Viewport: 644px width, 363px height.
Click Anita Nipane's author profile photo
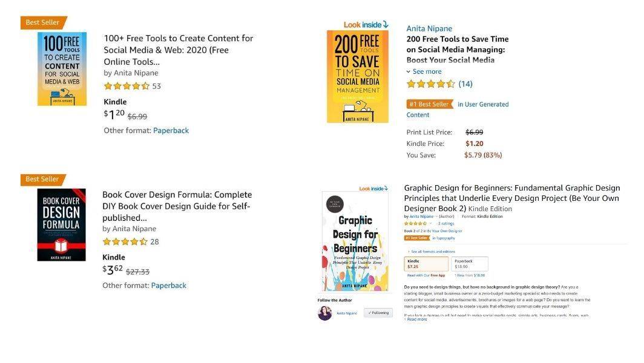pos(325,313)
